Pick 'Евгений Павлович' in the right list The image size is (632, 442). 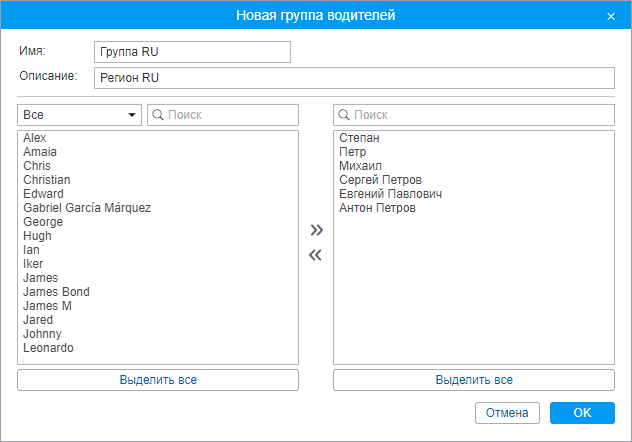(390, 194)
